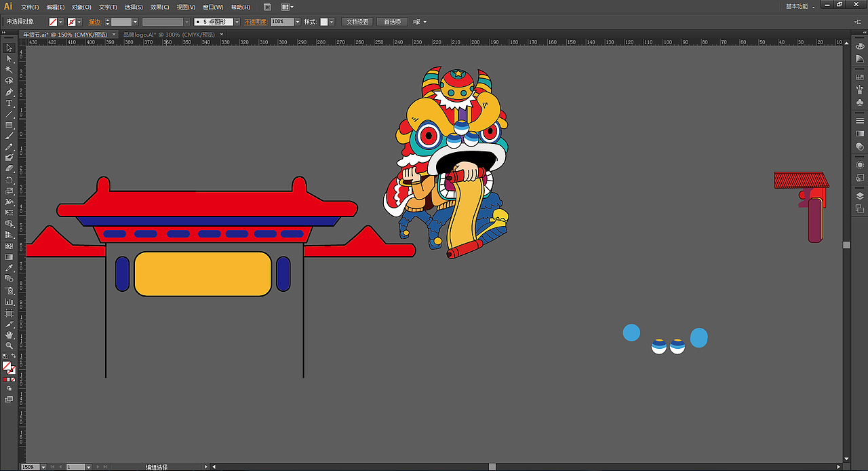This screenshot has height=471, width=868.
Task: Reset to default fill and stroke
Action: 5,356
